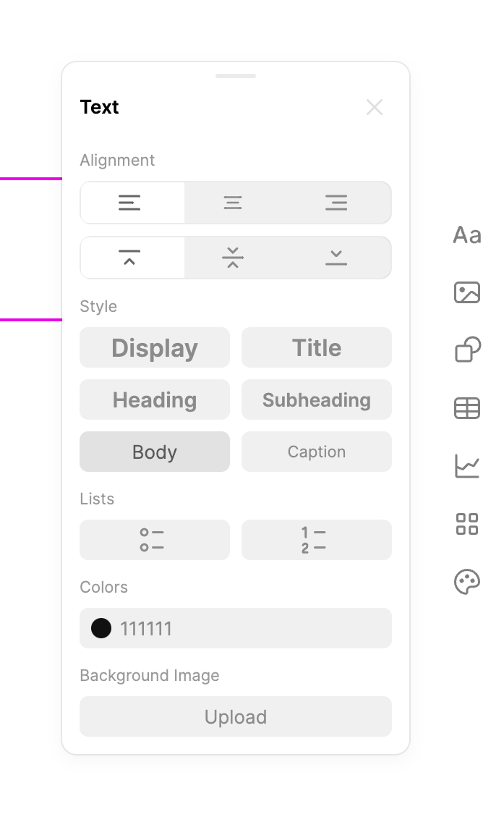Open the table tool in the sidebar
The image size is (504, 825).
pyautogui.click(x=466, y=408)
